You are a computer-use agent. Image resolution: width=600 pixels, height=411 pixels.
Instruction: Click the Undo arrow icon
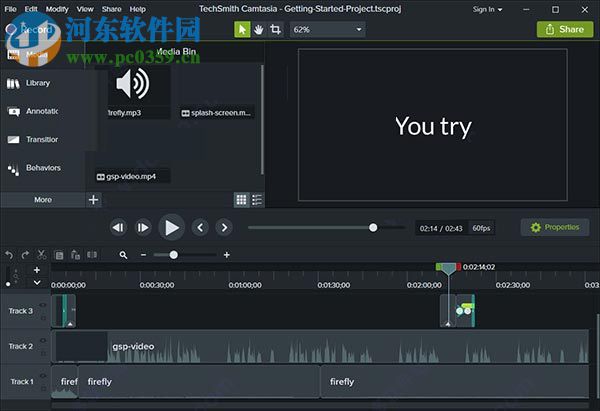(9, 255)
